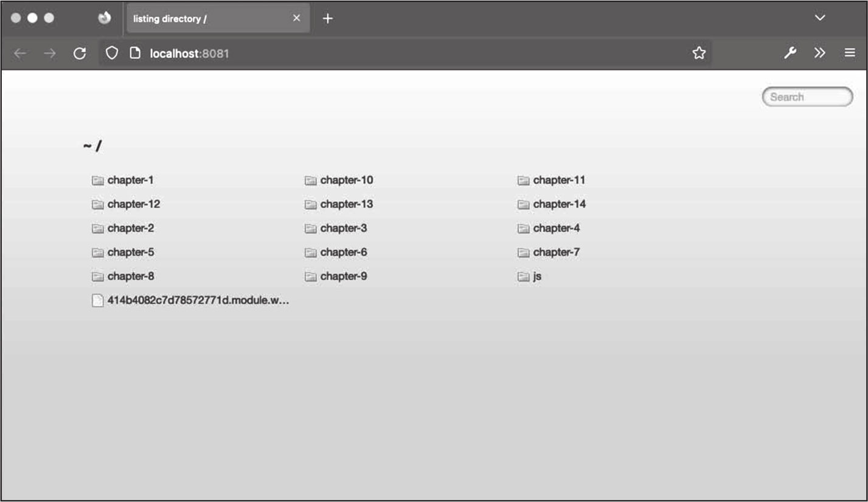The image size is (868, 502).
Task: Close the 'listing directory /' tab
Action: coord(297,18)
